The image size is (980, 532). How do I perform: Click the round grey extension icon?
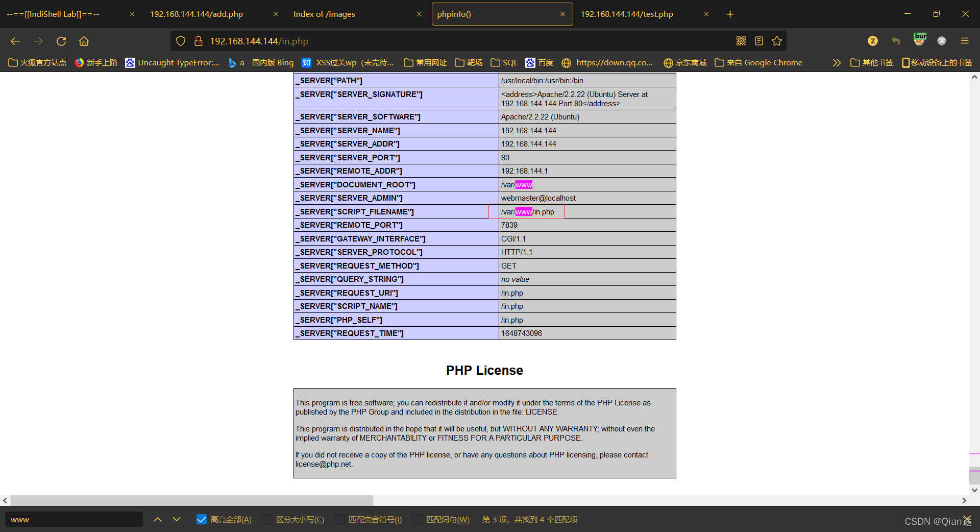[942, 41]
